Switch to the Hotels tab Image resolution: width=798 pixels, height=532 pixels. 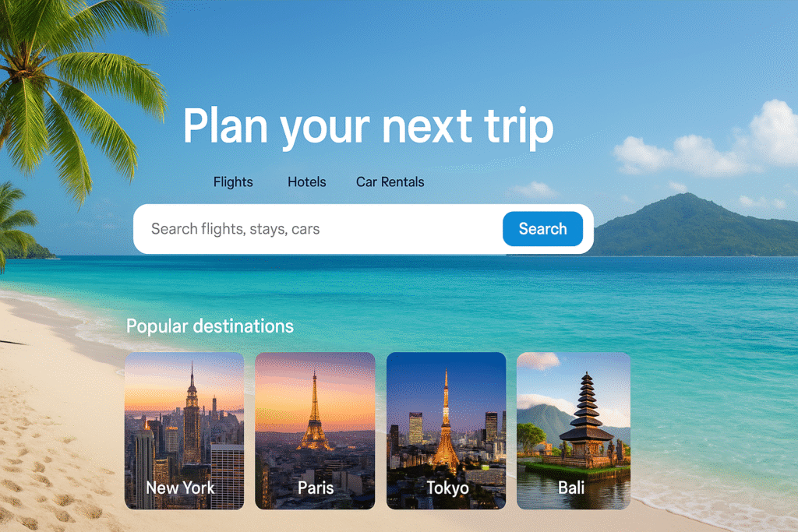tap(307, 182)
